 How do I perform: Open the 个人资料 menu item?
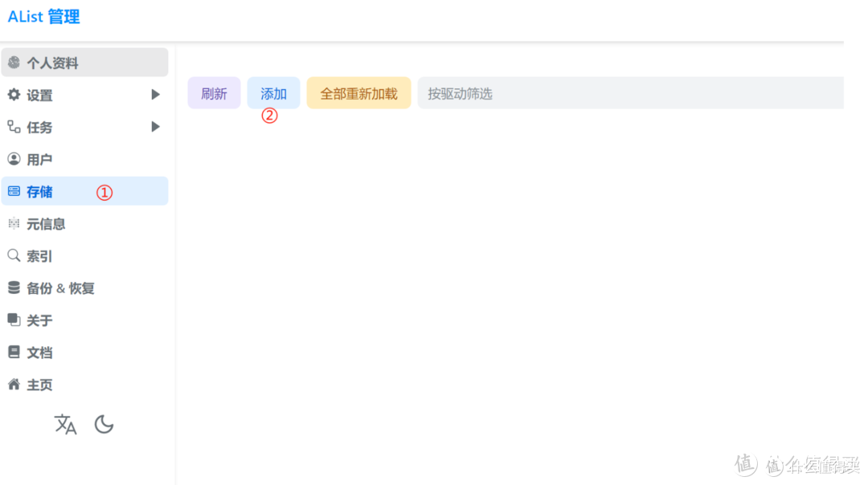(84, 62)
